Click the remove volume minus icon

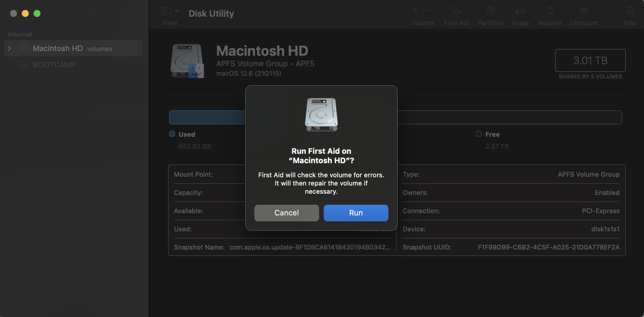[430, 10]
